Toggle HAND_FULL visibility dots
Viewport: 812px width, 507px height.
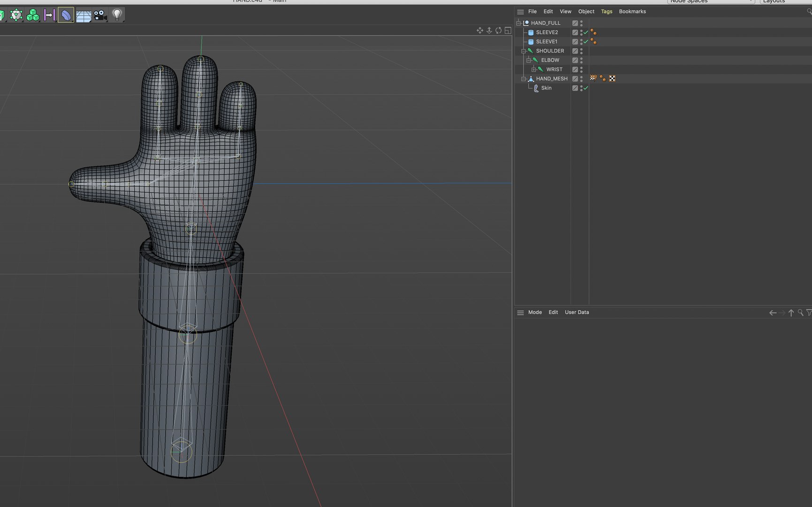click(581, 23)
